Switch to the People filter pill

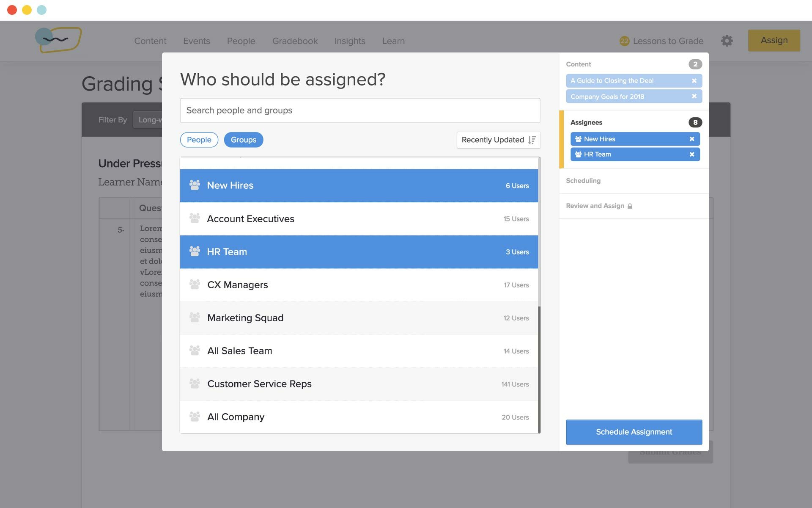[x=199, y=140]
